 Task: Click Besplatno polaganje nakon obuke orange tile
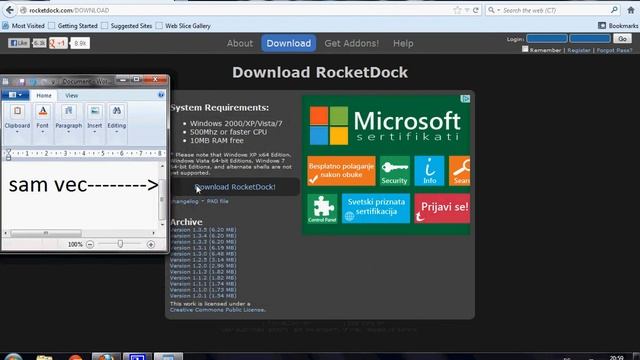coord(341,171)
